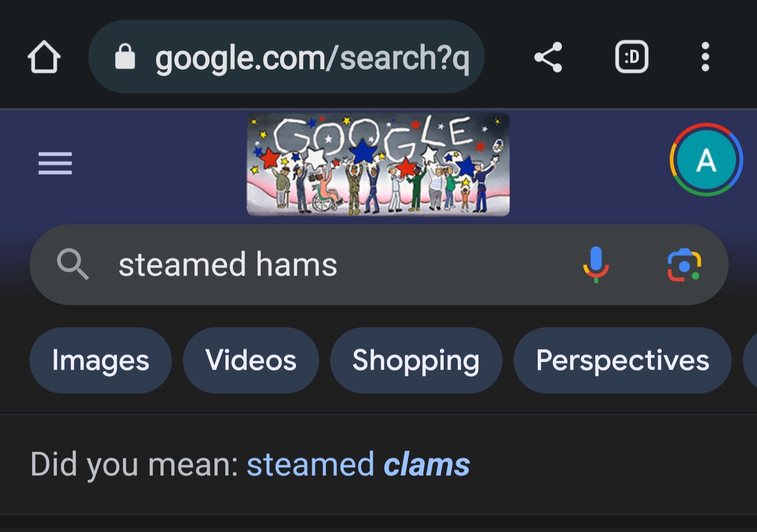Select the Perspectives filter chip
Viewport: 757px width, 532px height.
[622, 361]
